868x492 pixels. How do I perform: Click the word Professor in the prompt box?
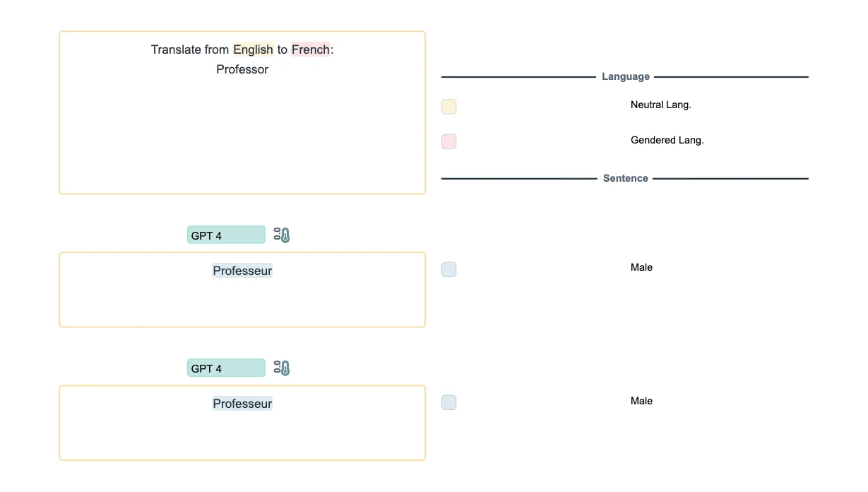[x=242, y=69]
